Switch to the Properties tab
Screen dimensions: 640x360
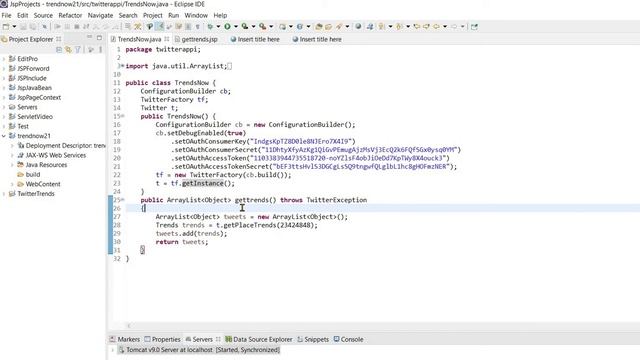tap(162, 339)
